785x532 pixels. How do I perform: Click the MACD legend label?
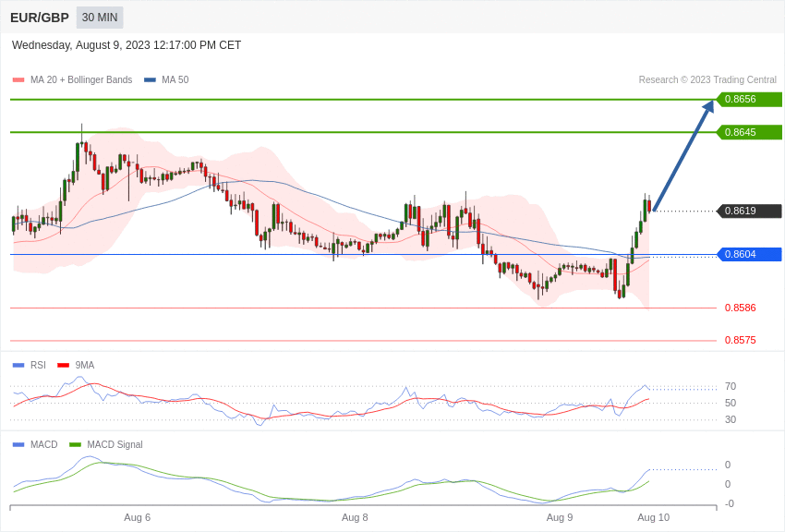(x=44, y=444)
